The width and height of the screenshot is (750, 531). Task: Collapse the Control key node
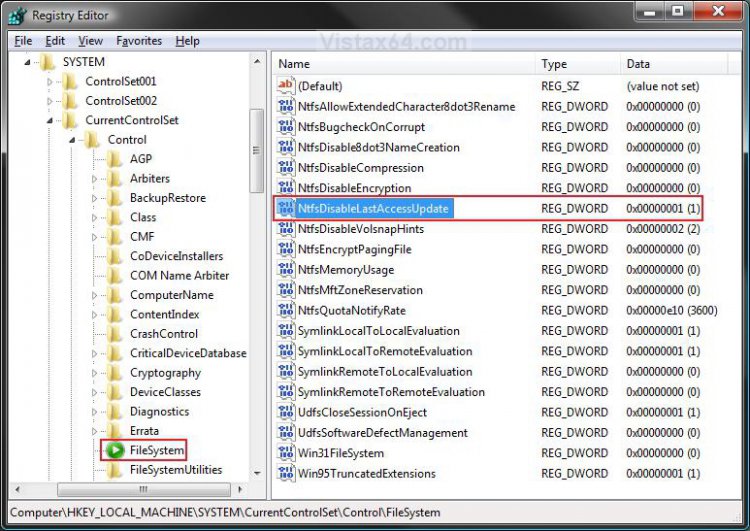[x=72, y=140]
